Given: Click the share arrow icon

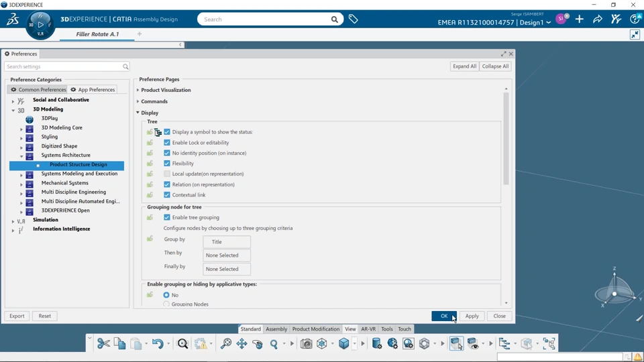Looking at the screenshot, I should [598, 19].
